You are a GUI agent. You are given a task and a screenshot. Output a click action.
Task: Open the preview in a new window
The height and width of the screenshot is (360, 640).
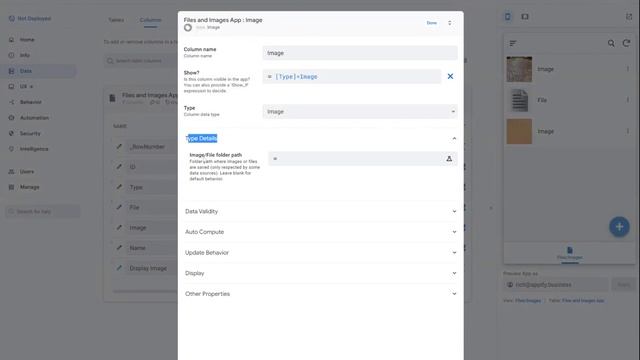(629, 17)
